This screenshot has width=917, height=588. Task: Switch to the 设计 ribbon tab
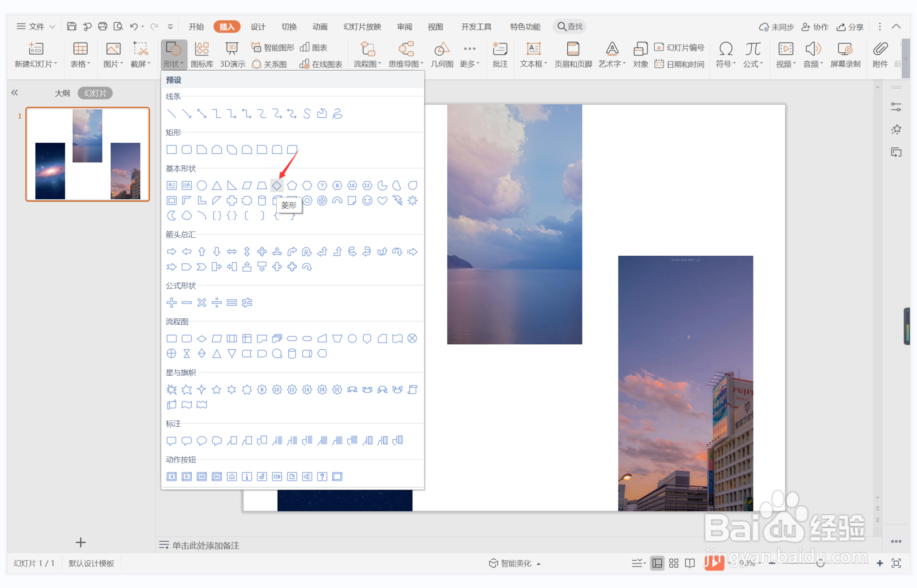point(258,26)
